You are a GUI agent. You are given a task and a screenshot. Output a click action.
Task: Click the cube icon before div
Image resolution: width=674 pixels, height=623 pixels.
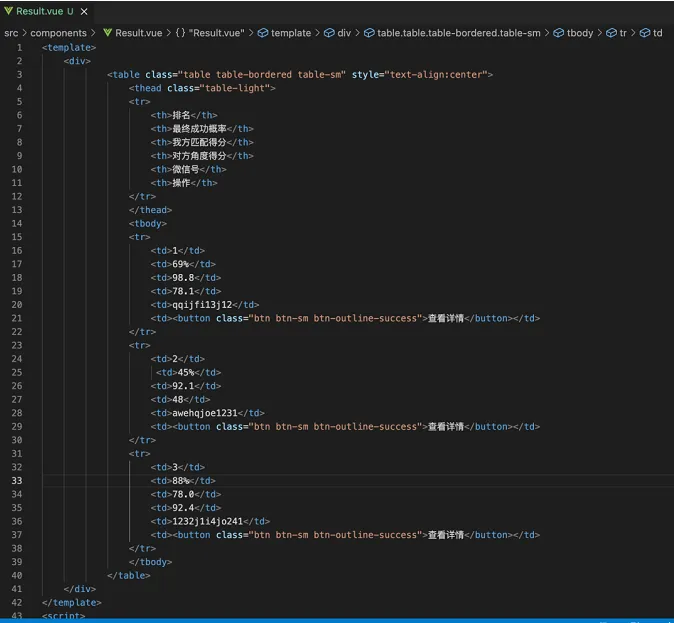click(329, 33)
